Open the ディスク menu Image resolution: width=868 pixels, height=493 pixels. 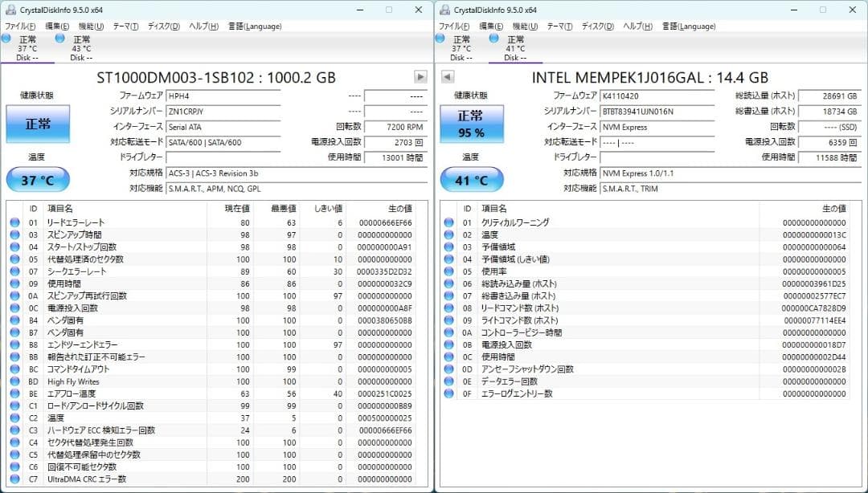click(x=163, y=26)
